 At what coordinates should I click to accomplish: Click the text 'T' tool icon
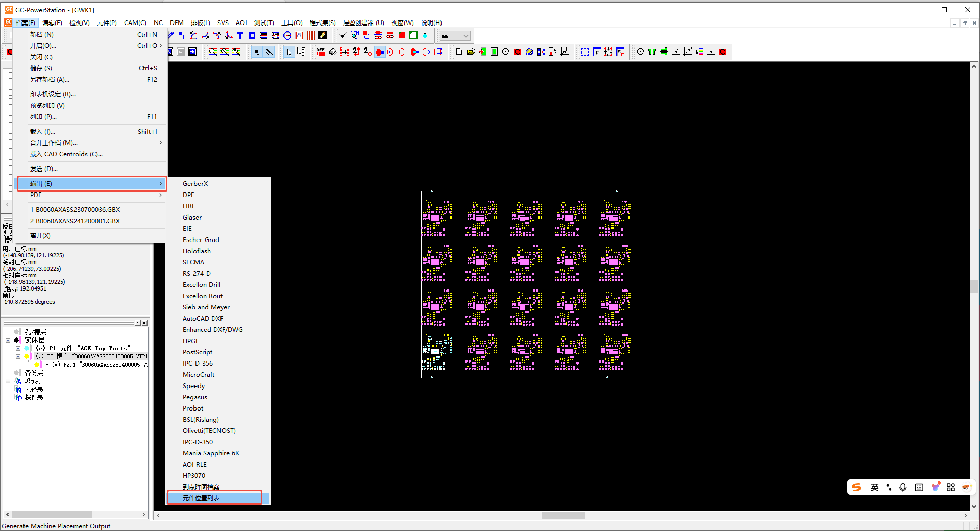point(240,36)
